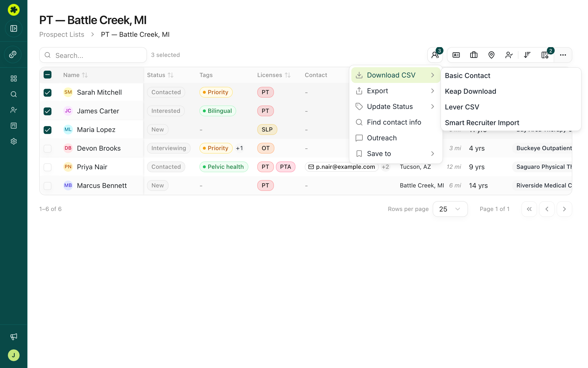This screenshot has width=588, height=368.
Task: Open the prospects person-check sidebar icon
Action: pyautogui.click(x=14, y=110)
